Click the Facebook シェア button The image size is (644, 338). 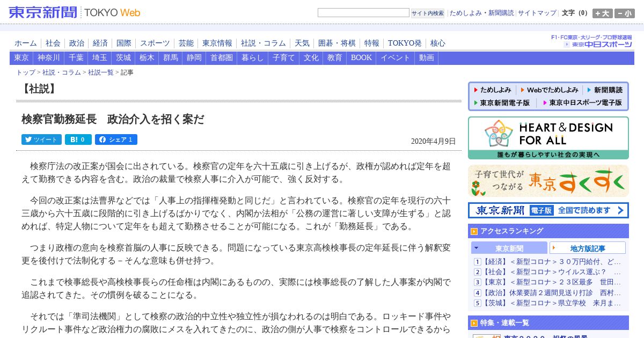(116, 139)
